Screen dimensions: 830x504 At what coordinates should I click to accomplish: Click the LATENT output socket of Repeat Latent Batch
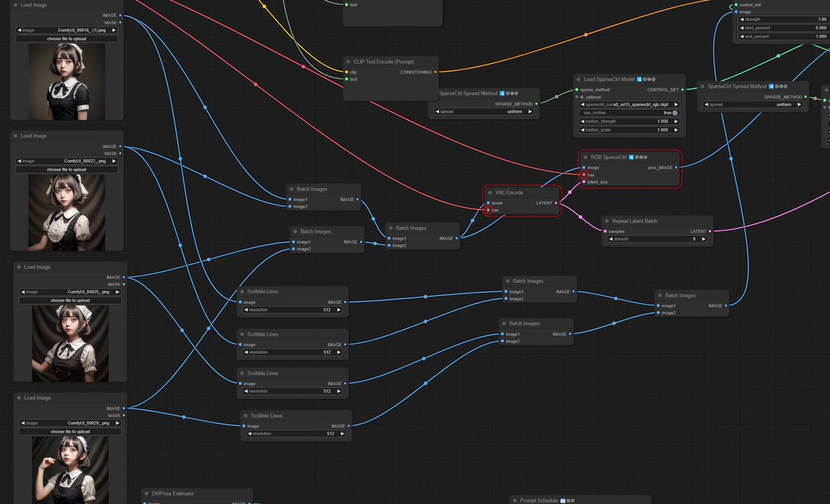pyautogui.click(x=710, y=231)
